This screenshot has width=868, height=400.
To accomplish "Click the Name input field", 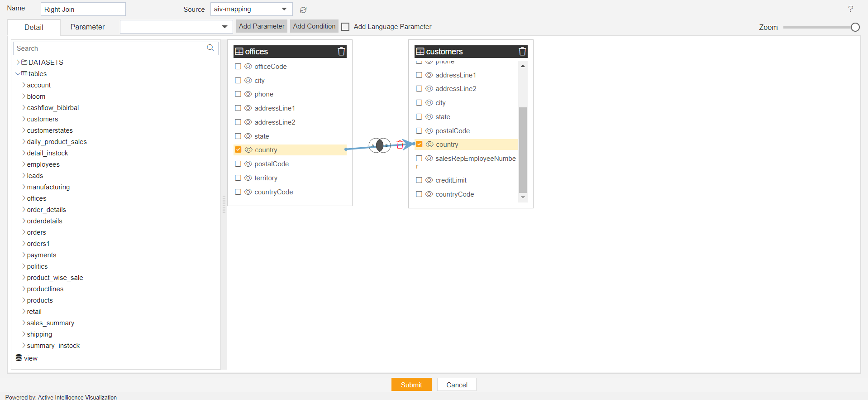I will 83,9.
